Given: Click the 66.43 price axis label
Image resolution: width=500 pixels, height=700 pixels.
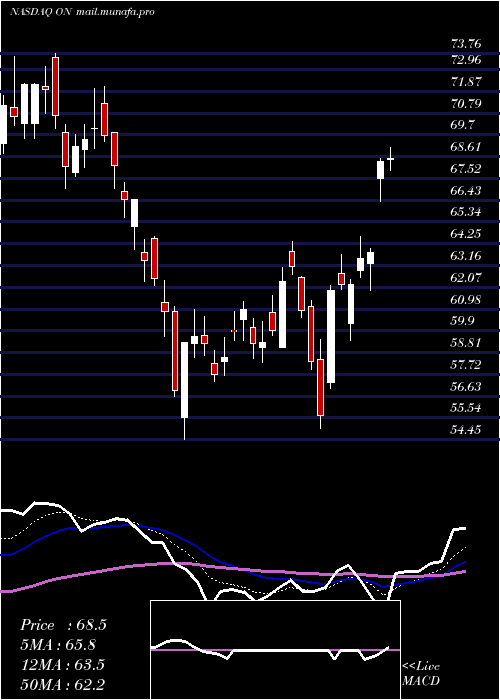Looking at the screenshot, I should tap(466, 191).
